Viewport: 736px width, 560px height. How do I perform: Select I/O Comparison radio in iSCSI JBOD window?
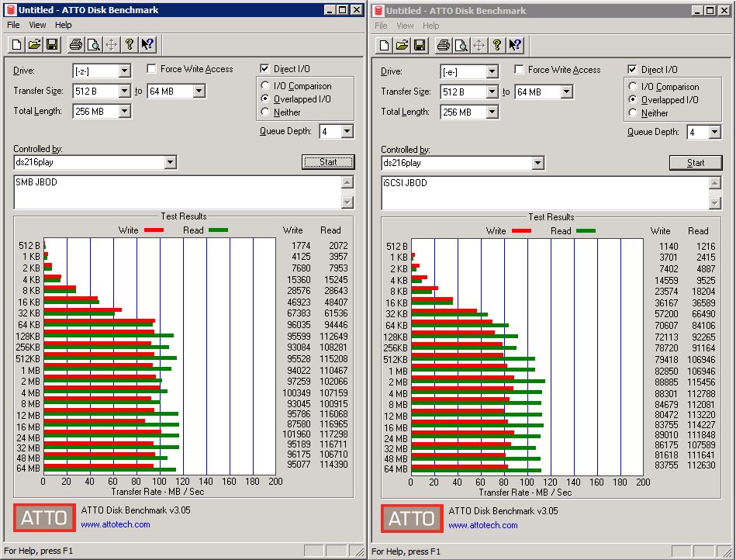(x=633, y=87)
